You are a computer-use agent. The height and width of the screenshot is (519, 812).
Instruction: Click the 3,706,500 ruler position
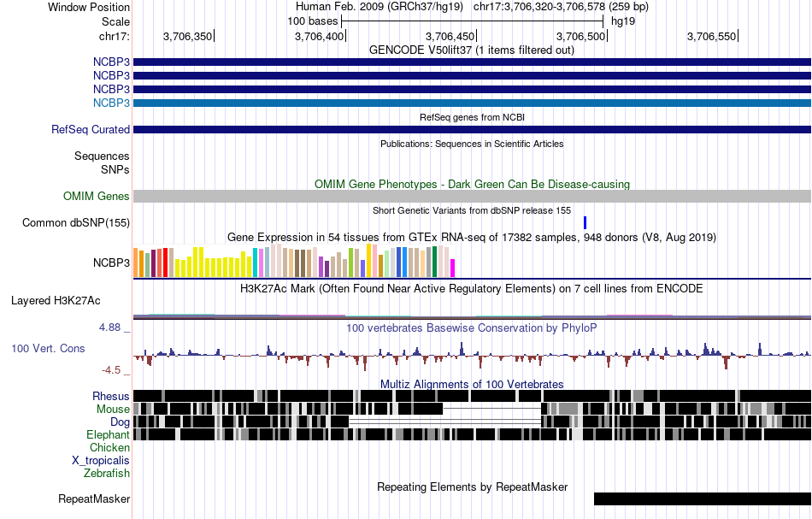pos(581,36)
